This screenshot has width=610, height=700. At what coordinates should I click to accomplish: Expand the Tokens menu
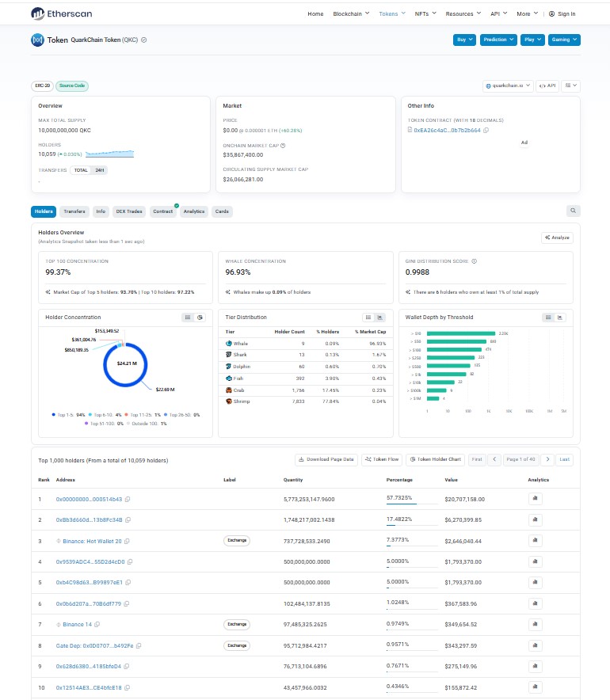point(392,13)
